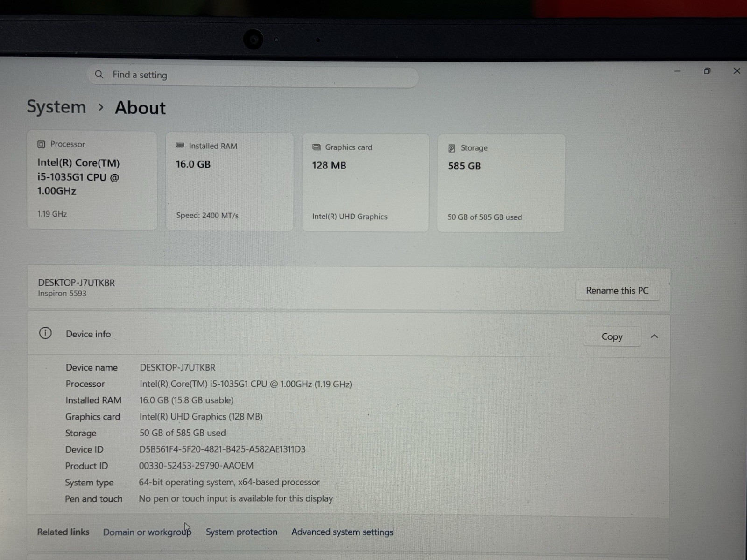This screenshot has height=560, width=747.
Task: Open the Installed RAM card
Action: 229,182
